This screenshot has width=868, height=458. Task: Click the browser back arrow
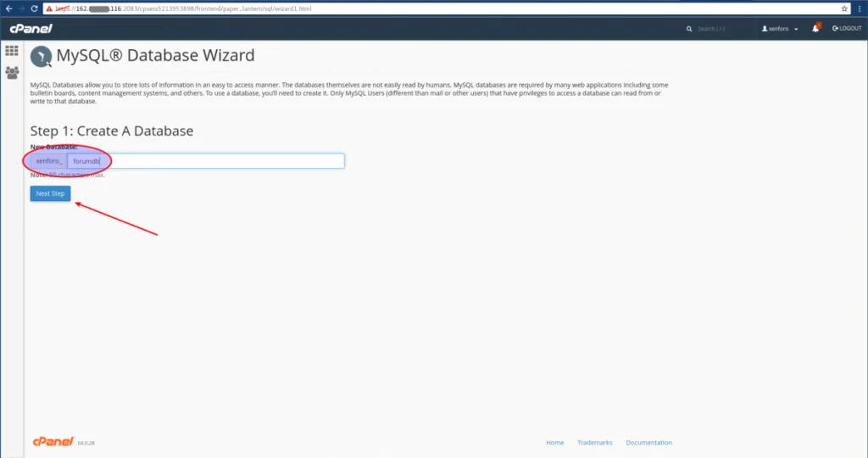[8, 8]
